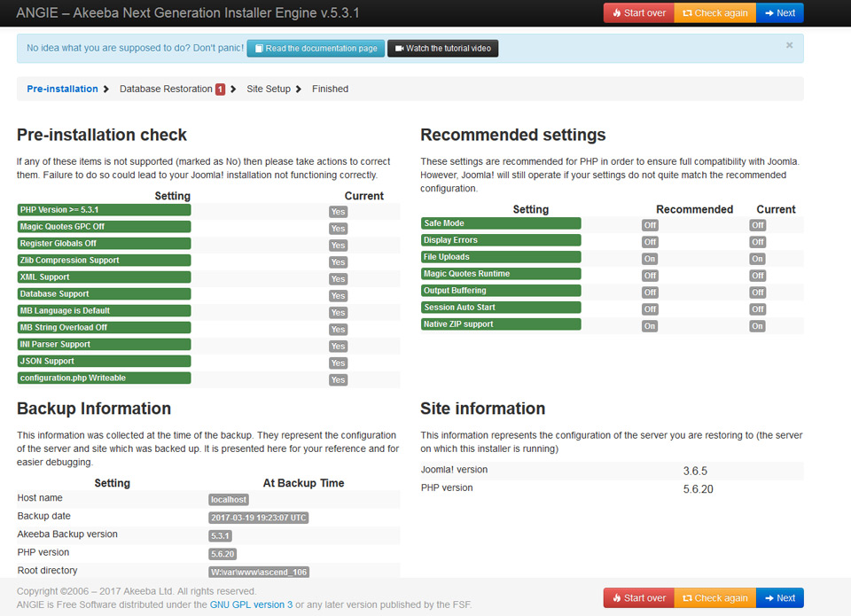Click the top Next button
This screenshot has height=616, width=851.
pos(780,13)
